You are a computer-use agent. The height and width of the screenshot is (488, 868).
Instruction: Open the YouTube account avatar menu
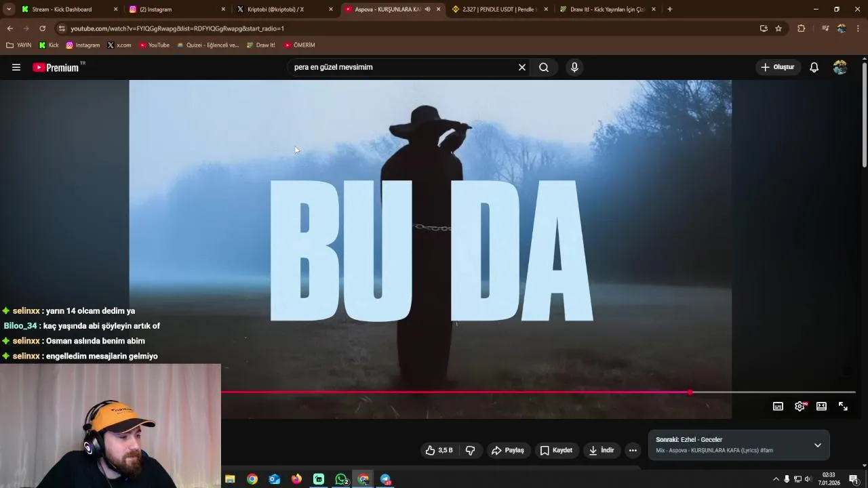(840, 67)
